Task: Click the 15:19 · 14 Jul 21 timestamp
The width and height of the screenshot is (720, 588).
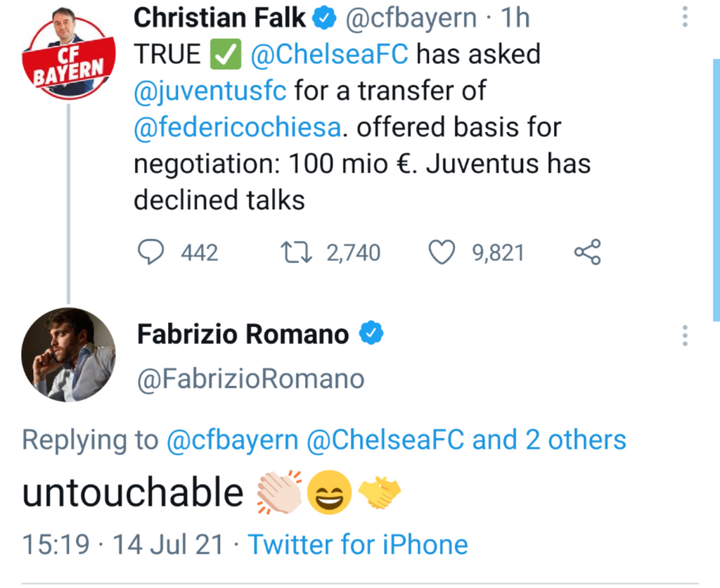Action: 122,544
